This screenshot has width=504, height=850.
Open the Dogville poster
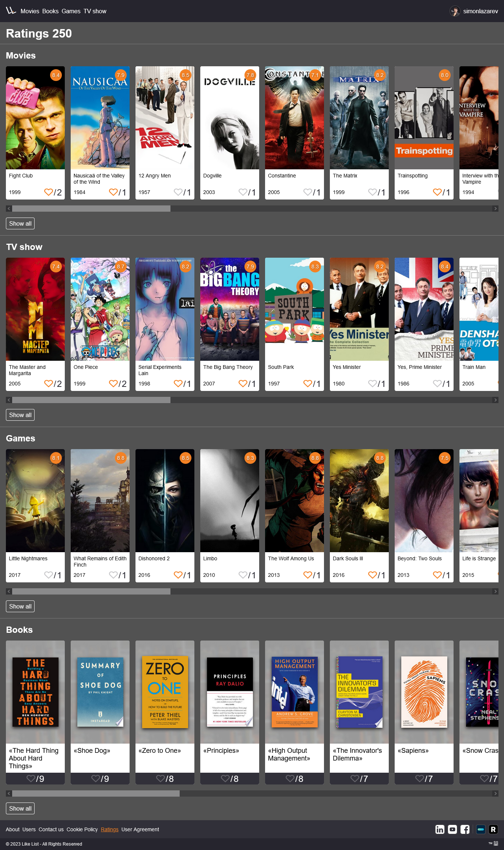(230, 118)
